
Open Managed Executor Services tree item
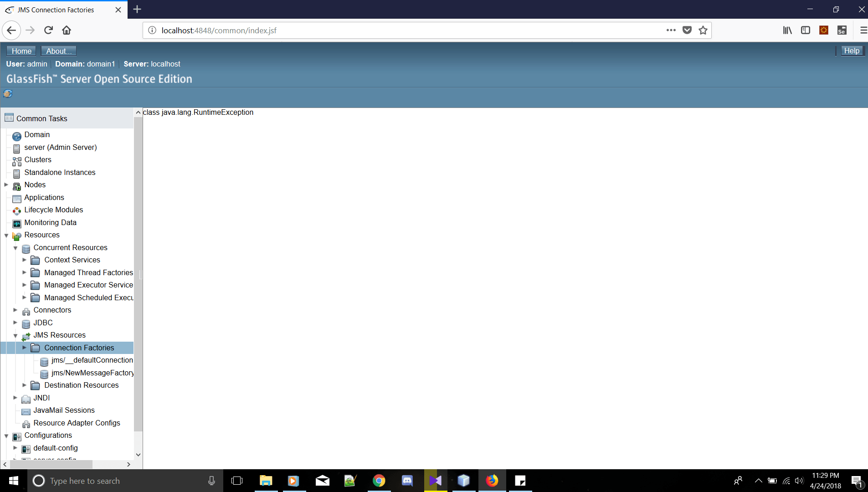coord(88,285)
